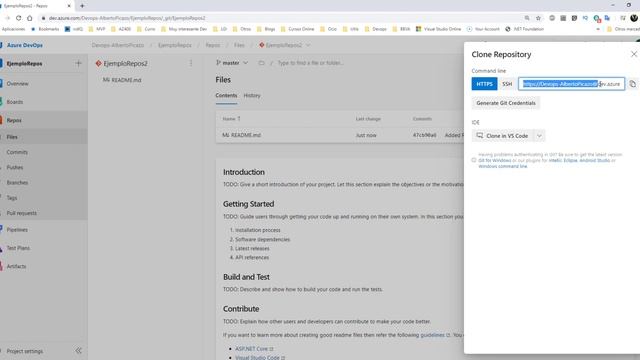Image resolution: width=640 pixels, height=360 pixels.
Task: Open the Blogs bookmark folder
Action: click(x=266, y=29)
